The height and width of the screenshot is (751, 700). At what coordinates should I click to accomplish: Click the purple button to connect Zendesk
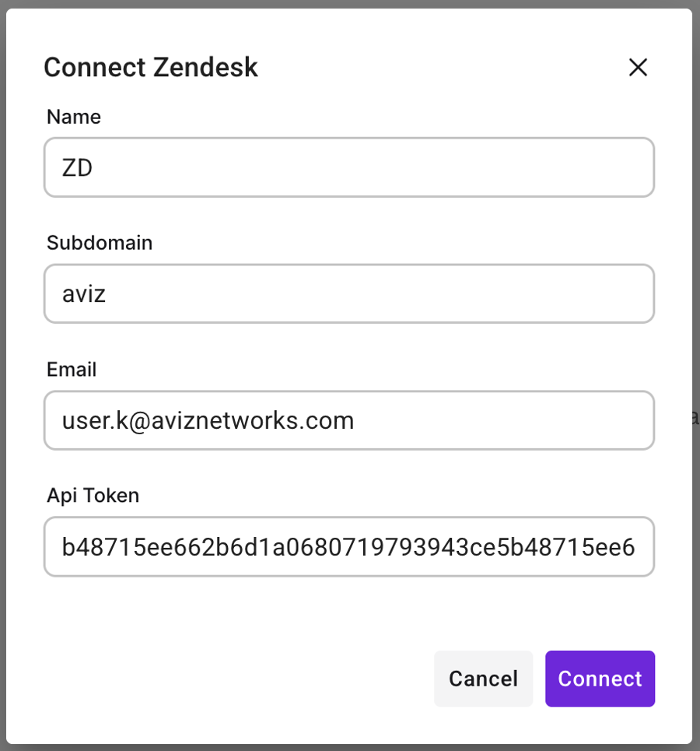pos(600,679)
